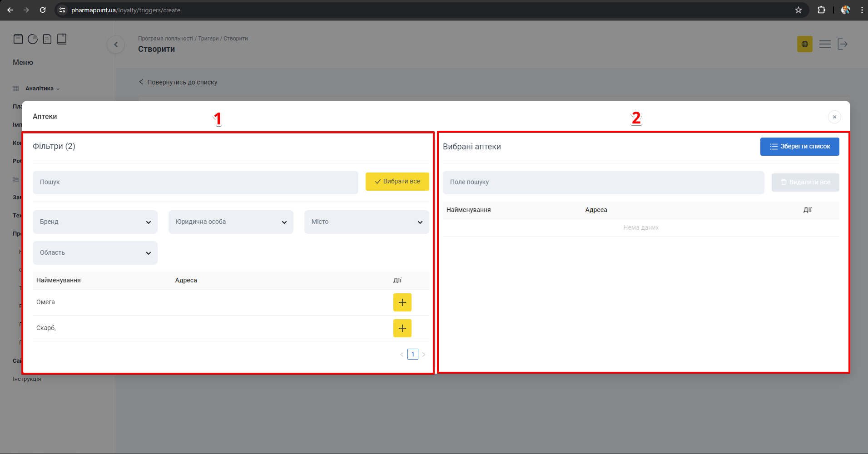Click the browser reload icon
The height and width of the screenshot is (454, 868).
(x=43, y=10)
